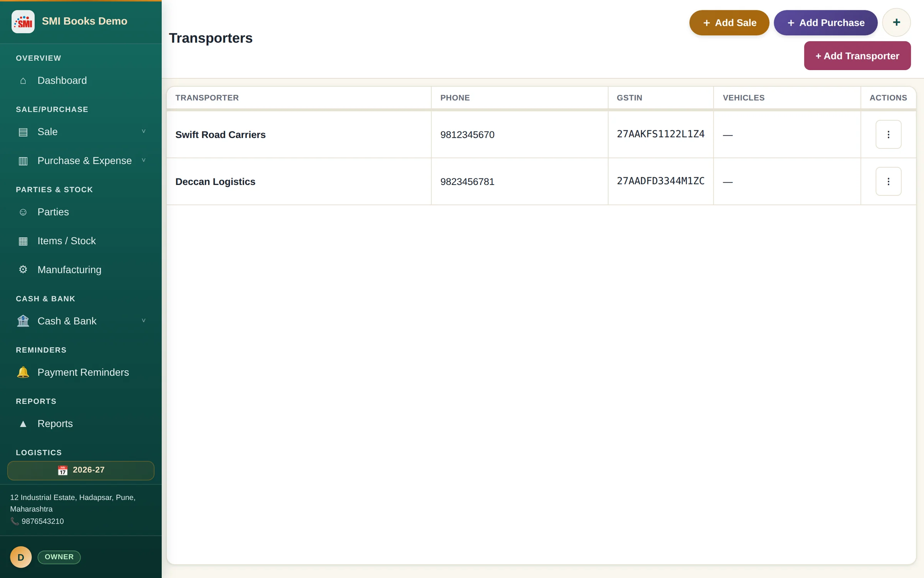Click the calendar icon beside 2026-27
Viewport: 924px width, 578px height.
(x=62, y=470)
